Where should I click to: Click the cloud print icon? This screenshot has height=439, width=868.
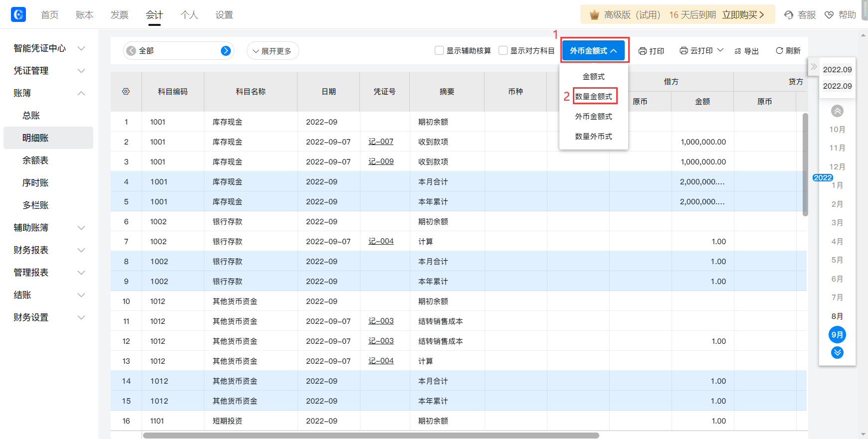pos(684,51)
